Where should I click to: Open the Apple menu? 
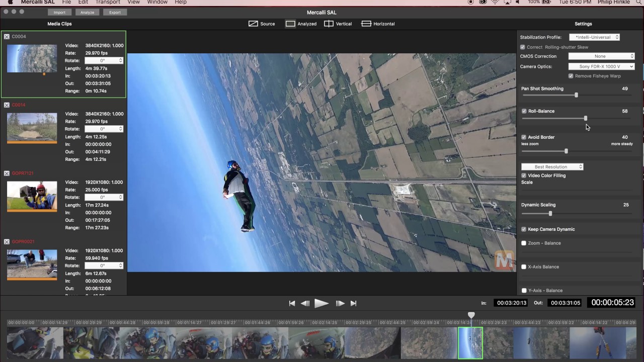10,2
